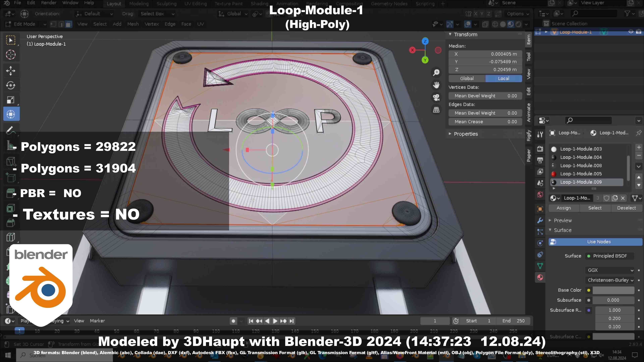Open Modifiers wrench tab icon
644x362 pixels.
click(x=540, y=220)
